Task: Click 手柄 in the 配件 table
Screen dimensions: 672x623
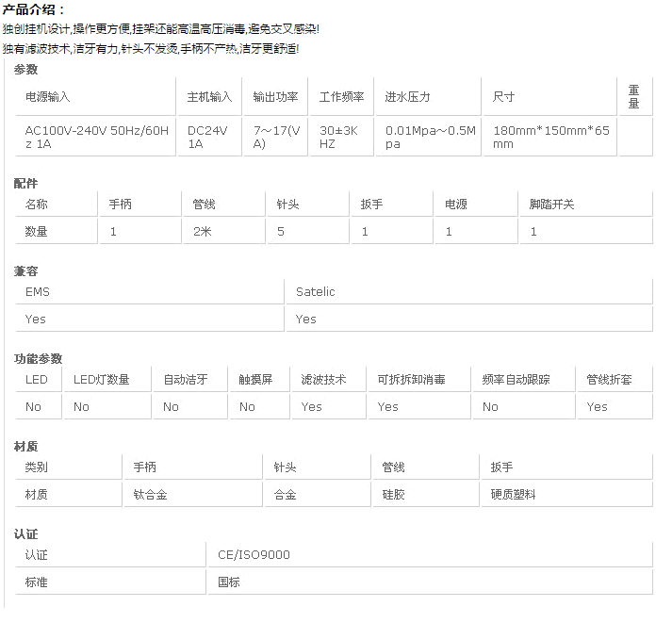Action: tap(140, 204)
